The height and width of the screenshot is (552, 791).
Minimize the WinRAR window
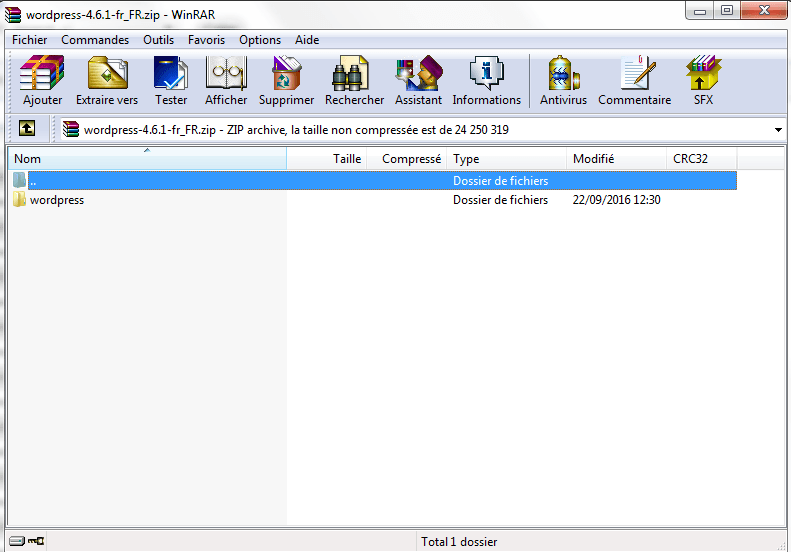pos(700,11)
